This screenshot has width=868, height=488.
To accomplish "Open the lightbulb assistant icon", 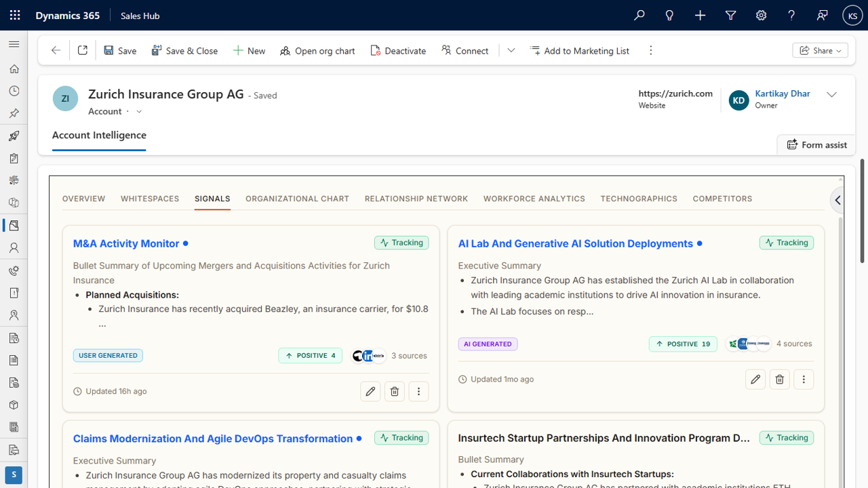I will click(x=669, y=15).
